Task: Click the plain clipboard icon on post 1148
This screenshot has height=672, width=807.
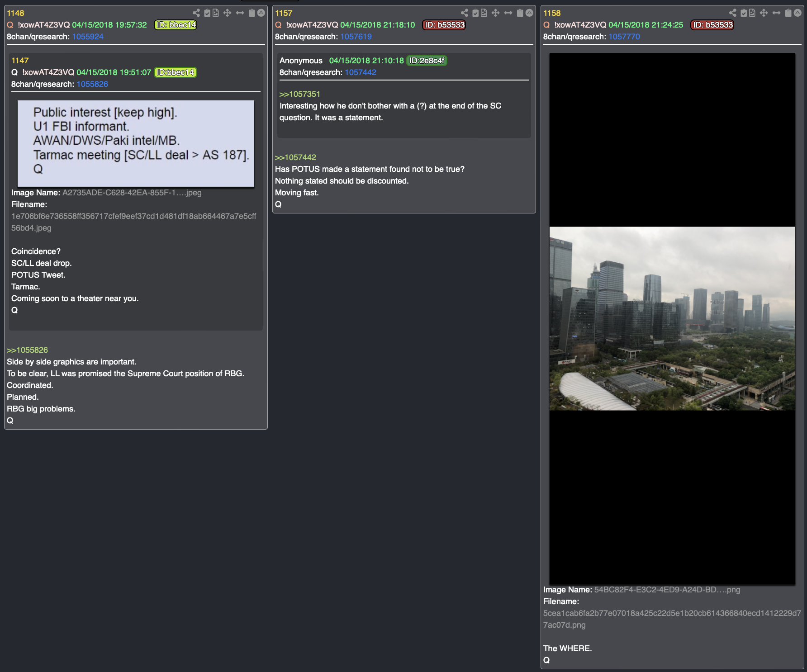Action: 252,13
